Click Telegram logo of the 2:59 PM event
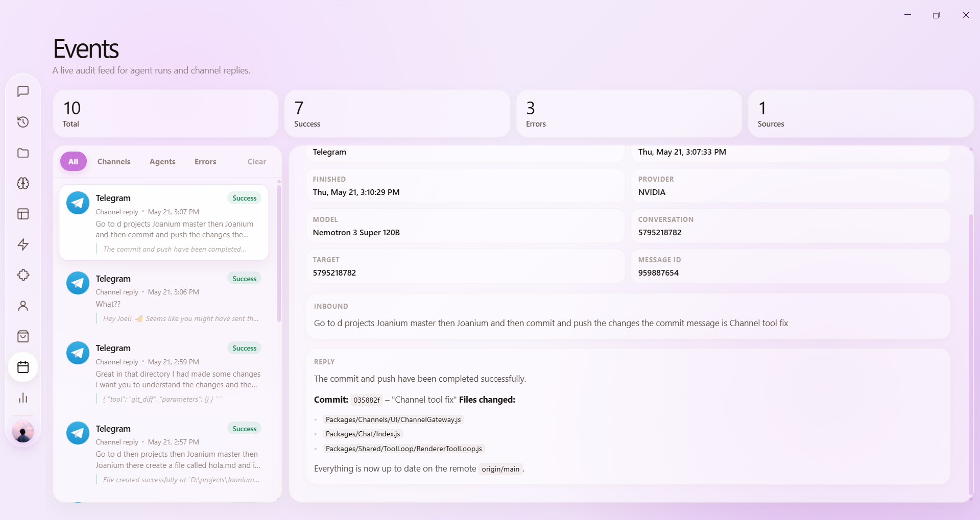This screenshot has height=520, width=980. [x=78, y=353]
